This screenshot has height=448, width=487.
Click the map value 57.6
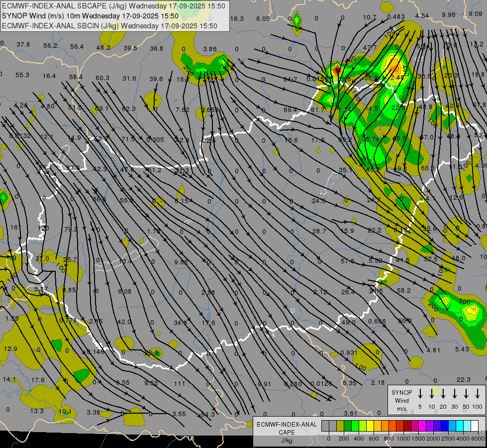click(x=348, y=261)
